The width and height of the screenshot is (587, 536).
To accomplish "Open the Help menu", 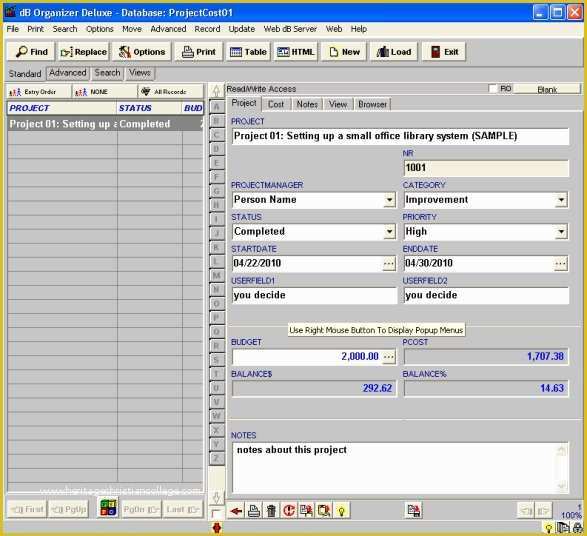I will click(x=359, y=29).
